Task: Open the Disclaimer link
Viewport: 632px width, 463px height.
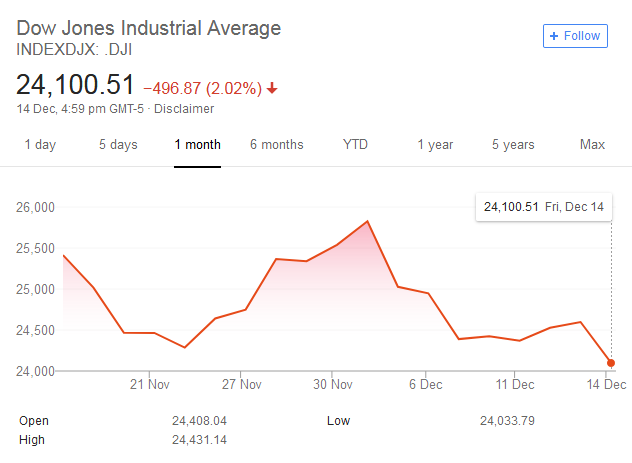Action: [186, 109]
